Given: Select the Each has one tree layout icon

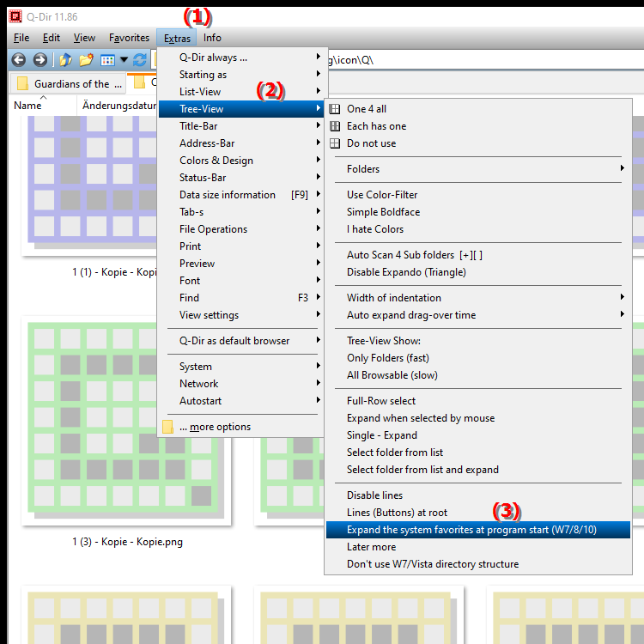Looking at the screenshot, I should [335, 126].
